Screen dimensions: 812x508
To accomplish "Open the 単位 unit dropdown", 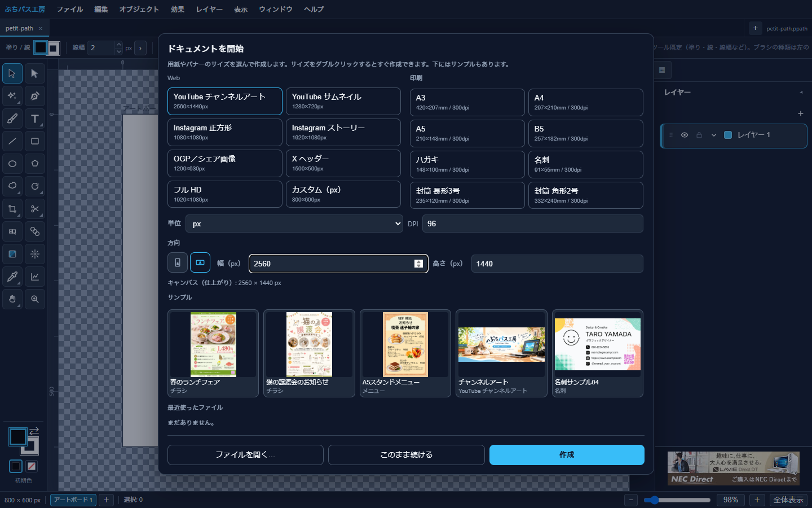I will pyautogui.click(x=294, y=224).
